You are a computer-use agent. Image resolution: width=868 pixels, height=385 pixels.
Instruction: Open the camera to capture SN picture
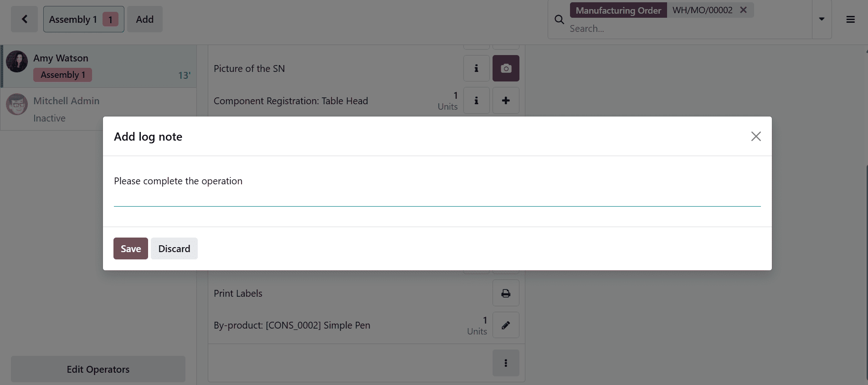coord(506,68)
